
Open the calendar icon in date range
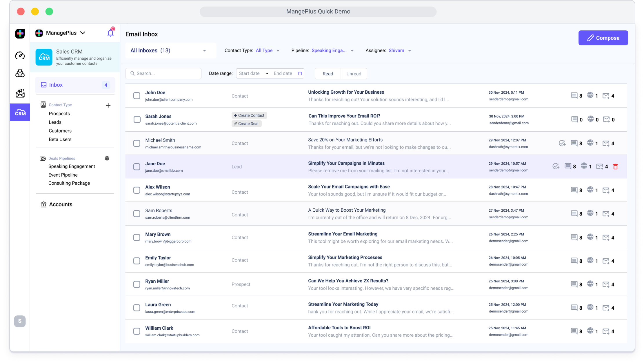300,74
